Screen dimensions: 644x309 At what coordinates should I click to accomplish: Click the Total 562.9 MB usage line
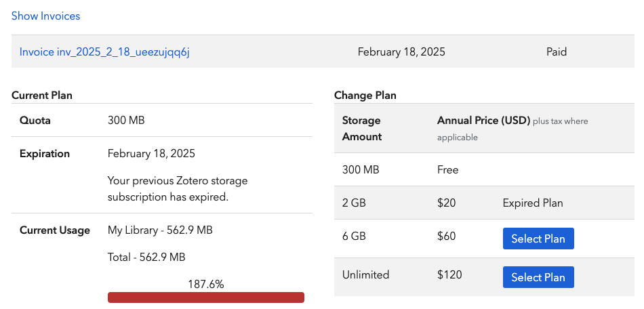(146, 257)
